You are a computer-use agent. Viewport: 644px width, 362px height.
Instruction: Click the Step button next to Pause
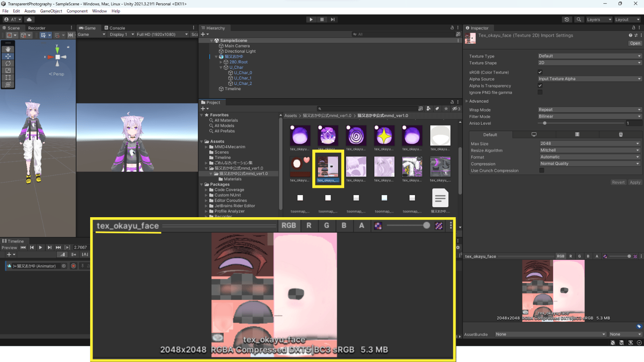(x=332, y=19)
